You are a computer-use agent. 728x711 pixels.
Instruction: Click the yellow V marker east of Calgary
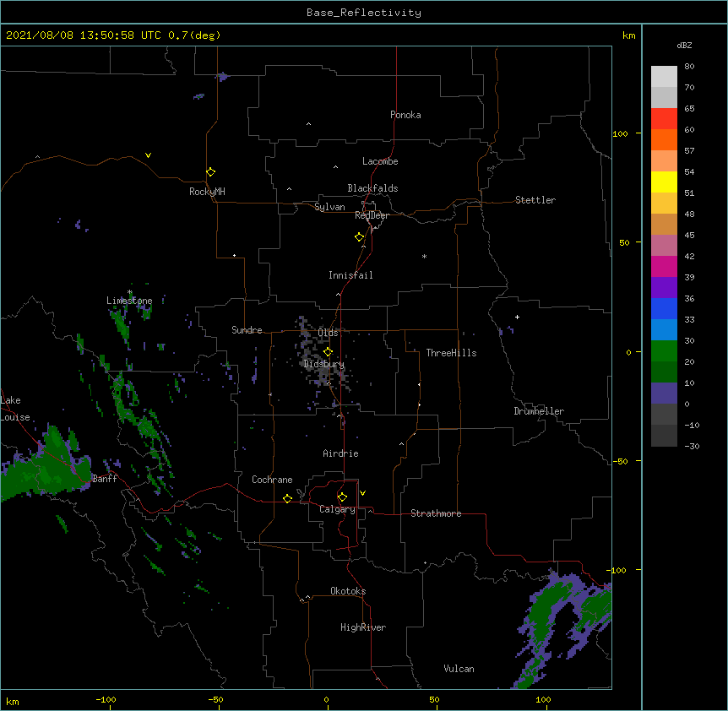coord(362,493)
